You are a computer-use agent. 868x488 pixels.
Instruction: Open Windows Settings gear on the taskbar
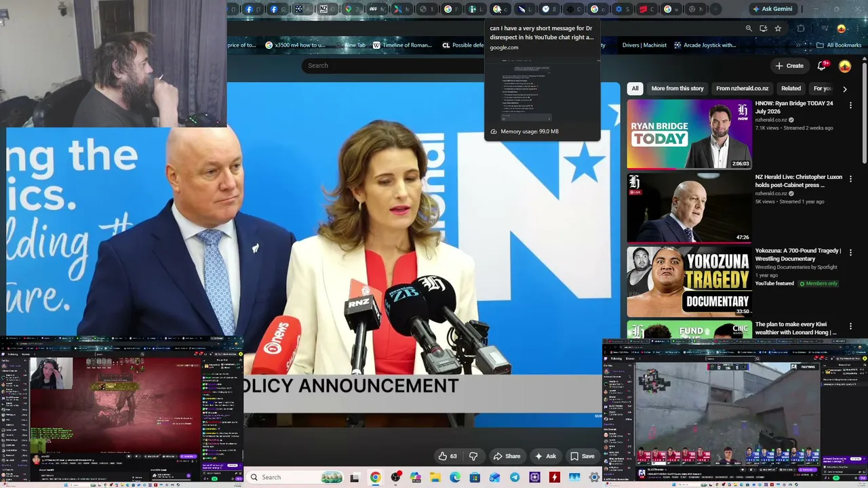point(595,478)
